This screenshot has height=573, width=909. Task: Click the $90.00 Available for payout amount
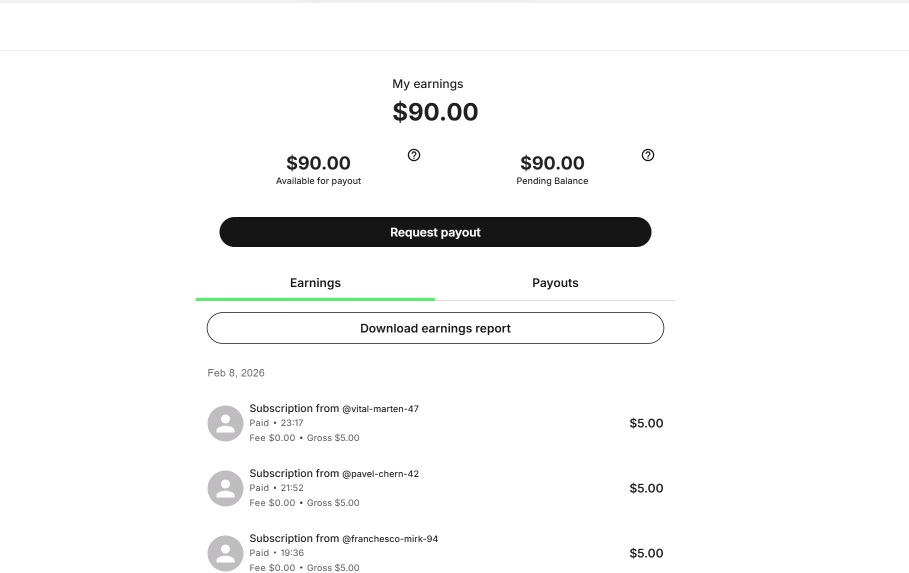(x=318, y=163)
